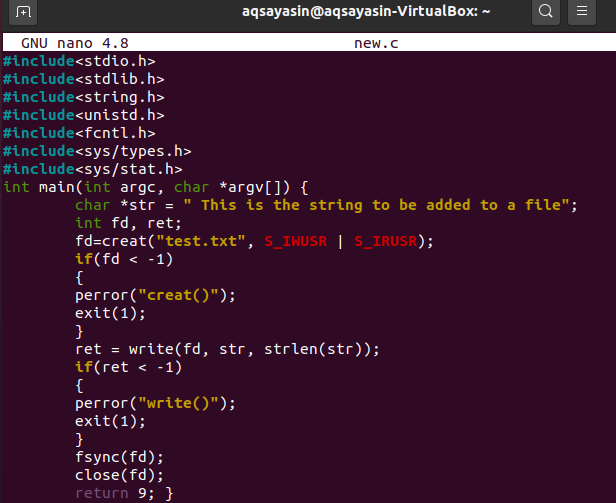Click the 'char *argv[]' parameter

pyautogui.click(x=232, y=187)
